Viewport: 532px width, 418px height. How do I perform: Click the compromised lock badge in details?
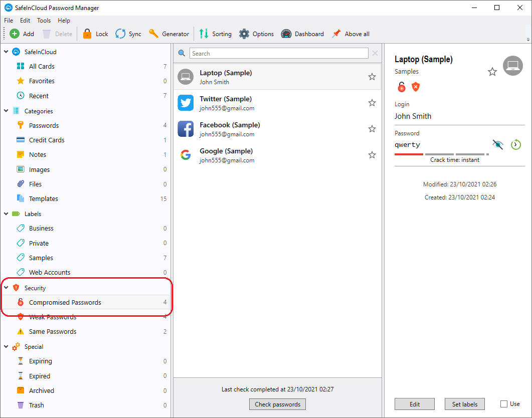(401, 87)
